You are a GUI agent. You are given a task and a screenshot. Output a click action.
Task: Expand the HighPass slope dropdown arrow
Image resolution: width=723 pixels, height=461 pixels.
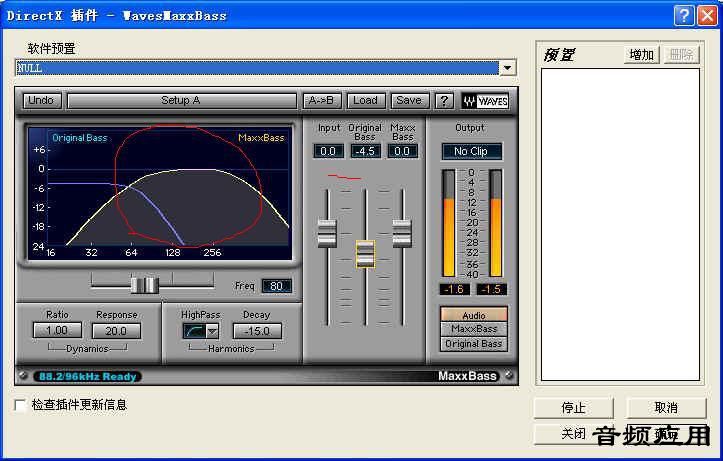(212, 331)
